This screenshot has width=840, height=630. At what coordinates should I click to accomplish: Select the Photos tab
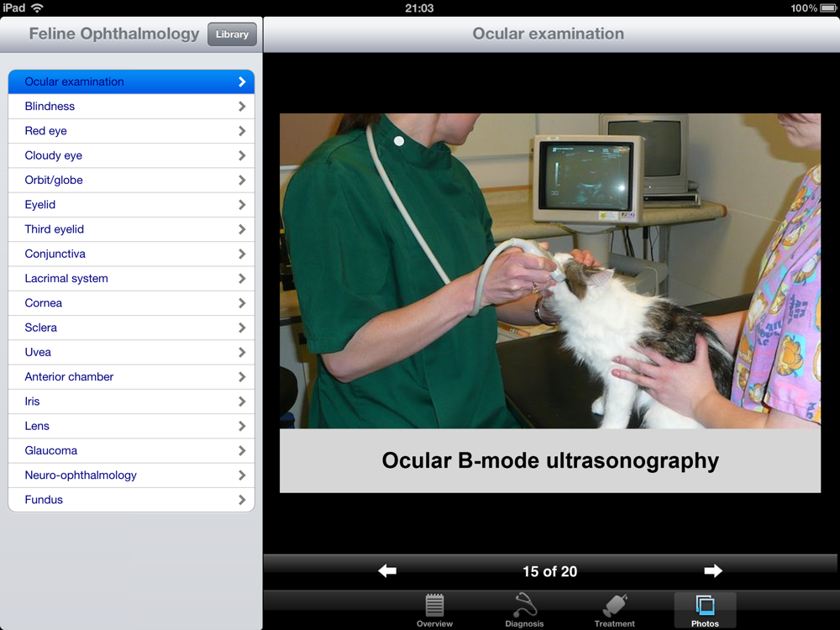[705, 611]
